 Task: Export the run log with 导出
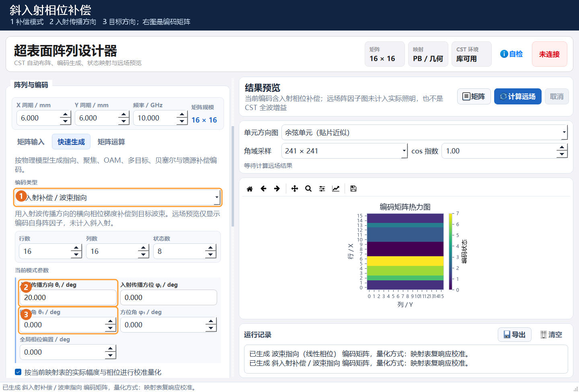pyautogui.click(x=515, y=335)
